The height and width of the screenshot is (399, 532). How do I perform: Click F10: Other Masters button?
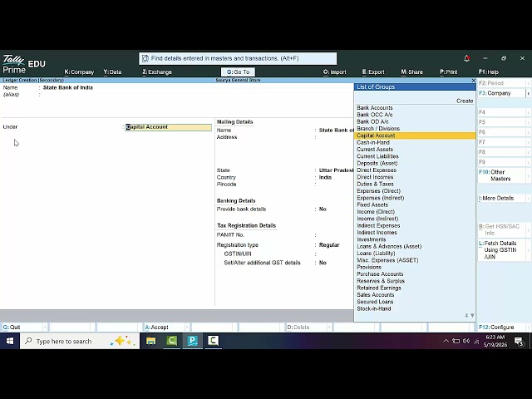tap(501, 175)
